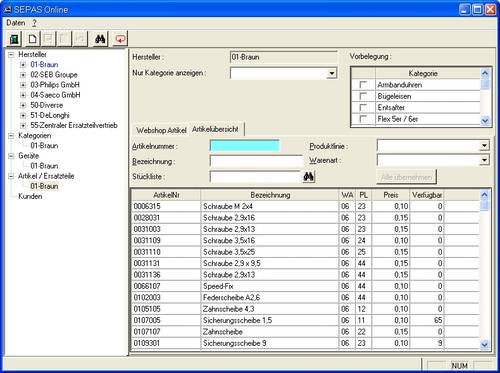Sort by the Verfügbar column header

tap(427, 195)
